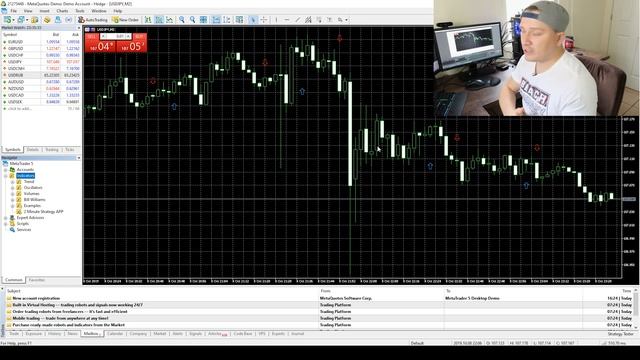Expand the Oscillators indicators folder

[13, 188]
